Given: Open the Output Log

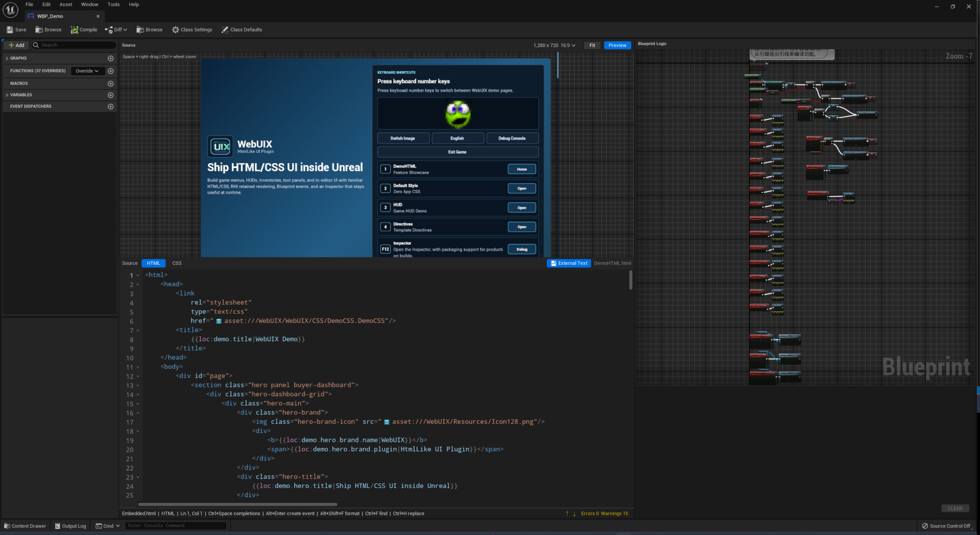Looking at the screenshot, I should (x=70, y=526).
